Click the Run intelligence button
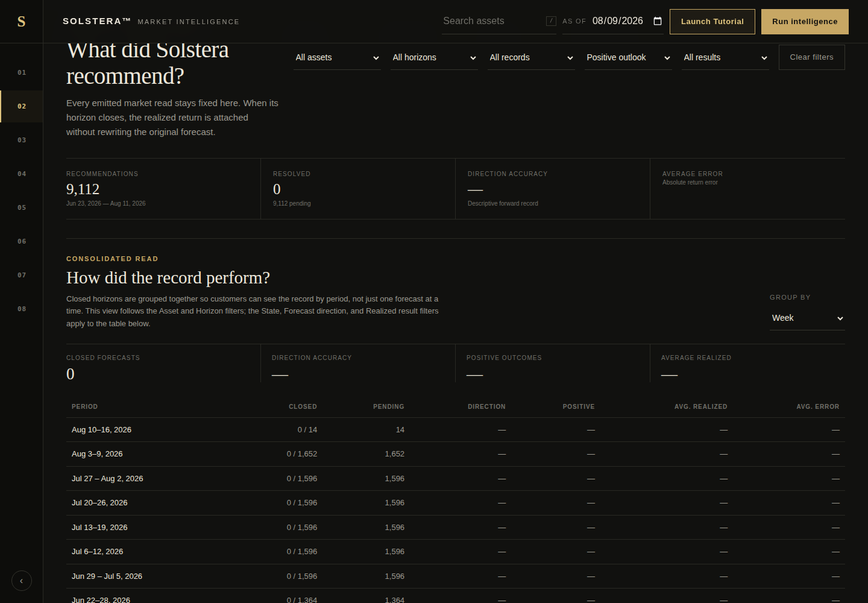 (805, 22)
